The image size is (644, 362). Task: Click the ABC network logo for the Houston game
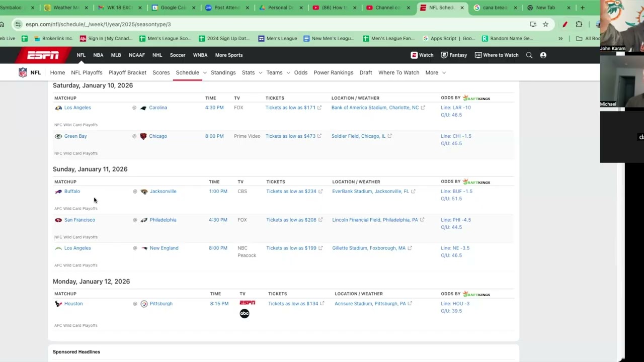pos(245,313)
